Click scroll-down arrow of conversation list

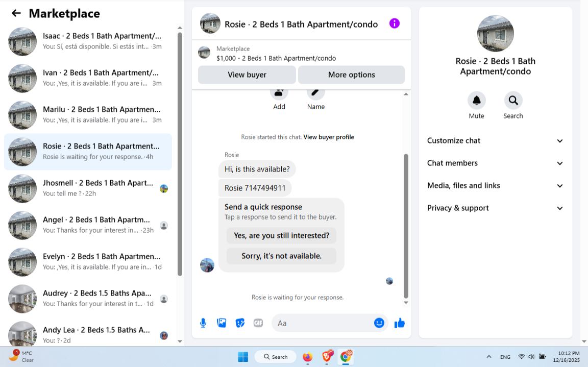tap(180, 341)
